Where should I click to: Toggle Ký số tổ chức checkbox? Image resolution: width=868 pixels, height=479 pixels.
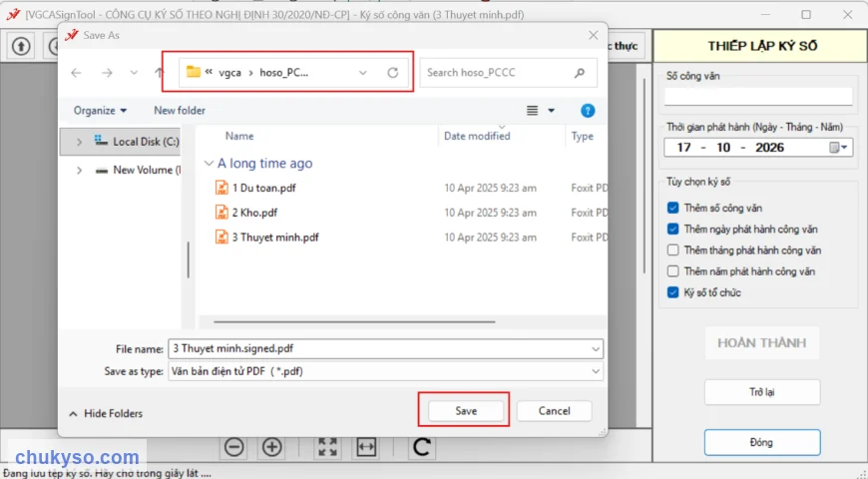(x=673, y=292)
